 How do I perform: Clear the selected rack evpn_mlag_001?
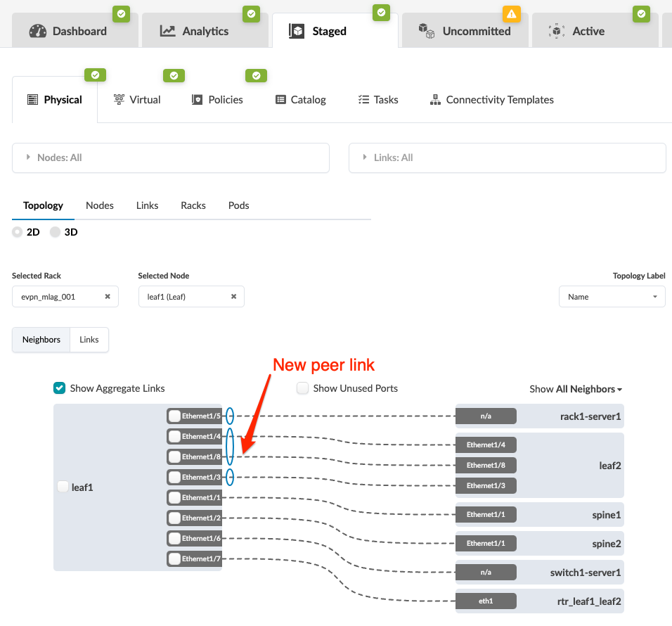click(x=108, y=296)
